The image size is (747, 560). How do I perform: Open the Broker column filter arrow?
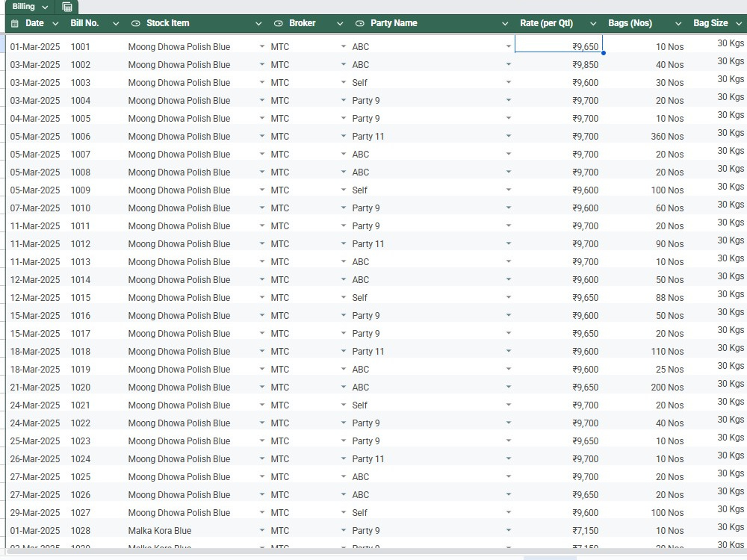pos(340,23)
